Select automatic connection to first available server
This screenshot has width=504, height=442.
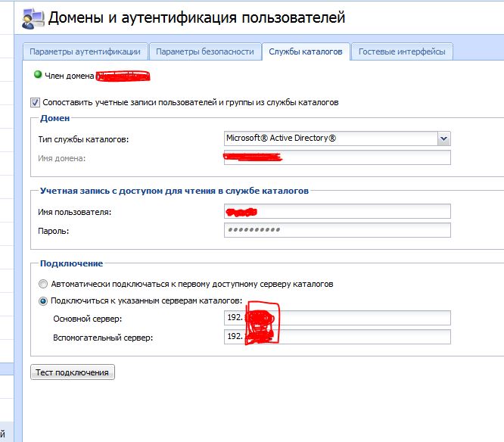point(42,284)
